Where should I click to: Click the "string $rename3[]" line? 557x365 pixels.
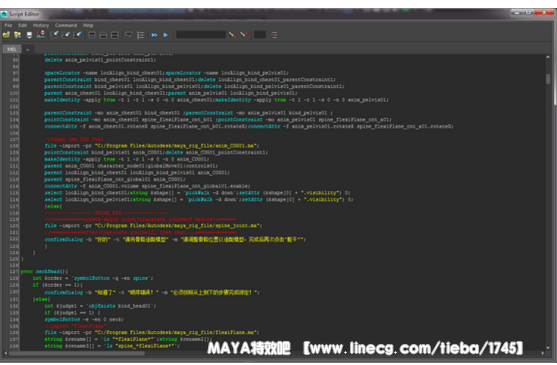click(x=112, y=346)
